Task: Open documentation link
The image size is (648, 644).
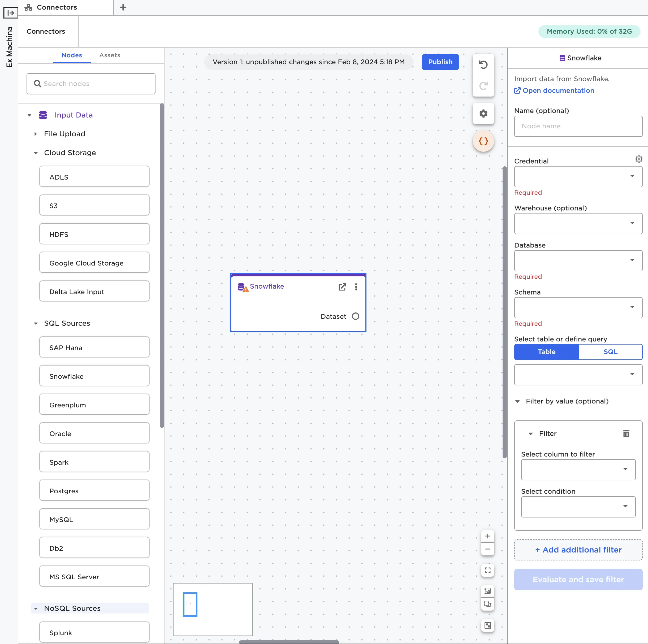Action: 558,90
